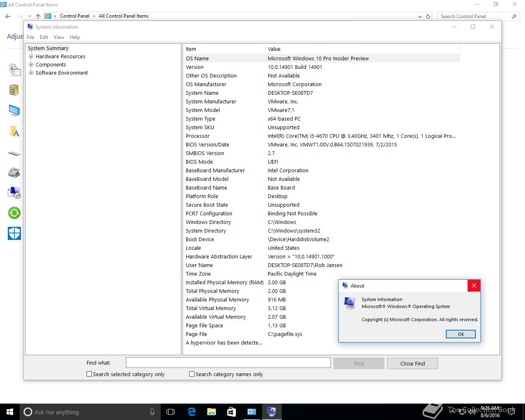
Task: Click the Find button
Action: point(359,363)
